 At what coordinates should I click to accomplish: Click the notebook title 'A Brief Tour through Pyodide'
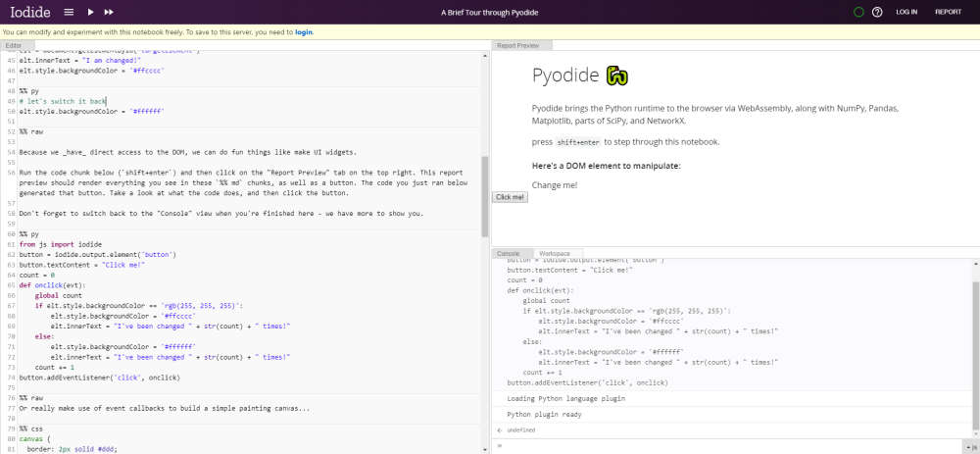coord(489,13)
